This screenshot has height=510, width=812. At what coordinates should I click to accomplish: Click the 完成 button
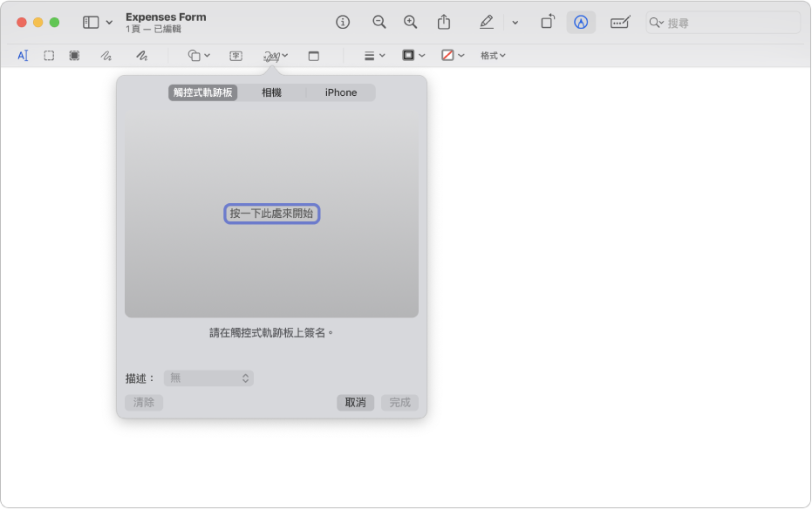tap(399, 403)
